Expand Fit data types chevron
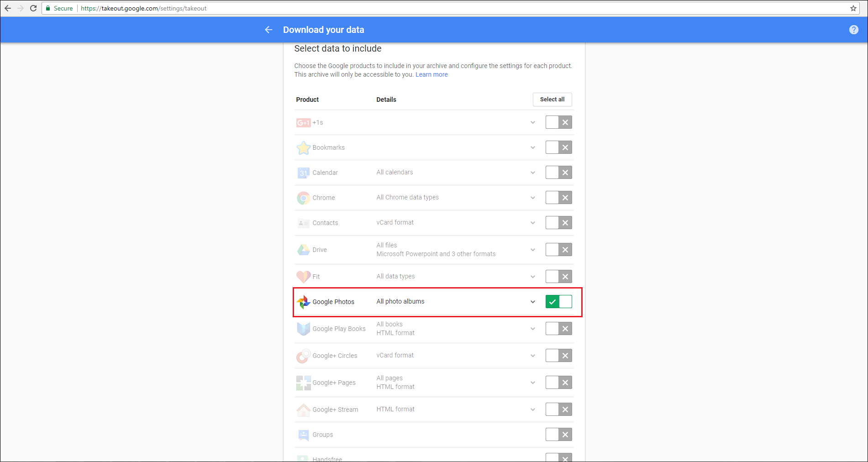 [533, 277]
